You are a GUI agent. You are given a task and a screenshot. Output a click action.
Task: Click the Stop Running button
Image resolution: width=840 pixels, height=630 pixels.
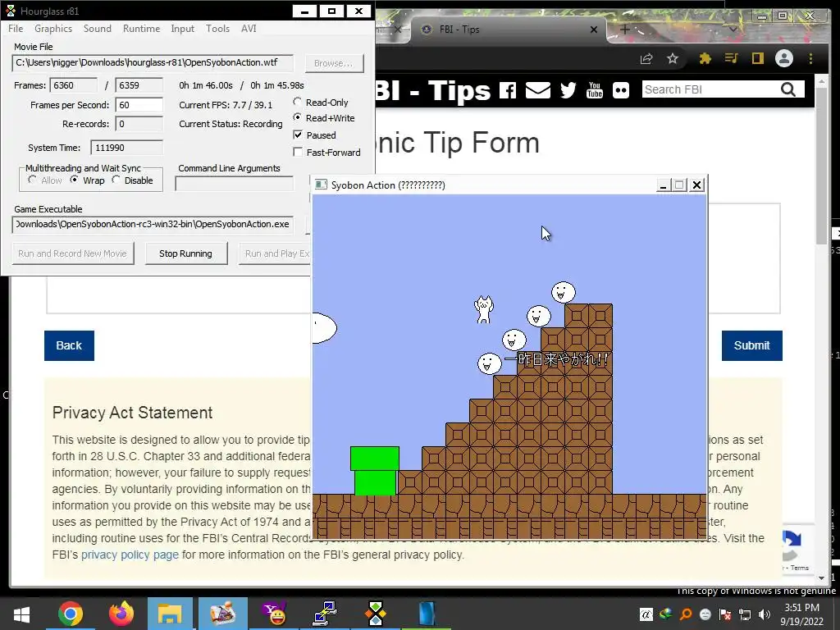pyautogui.click(x=186, y=253)
